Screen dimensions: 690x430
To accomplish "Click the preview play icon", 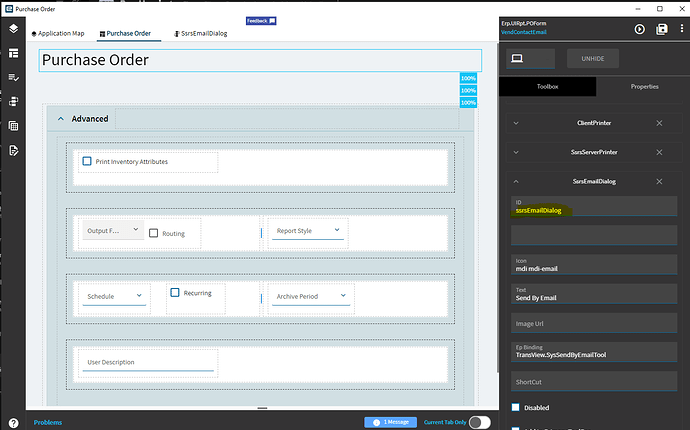I will [639, 29].
